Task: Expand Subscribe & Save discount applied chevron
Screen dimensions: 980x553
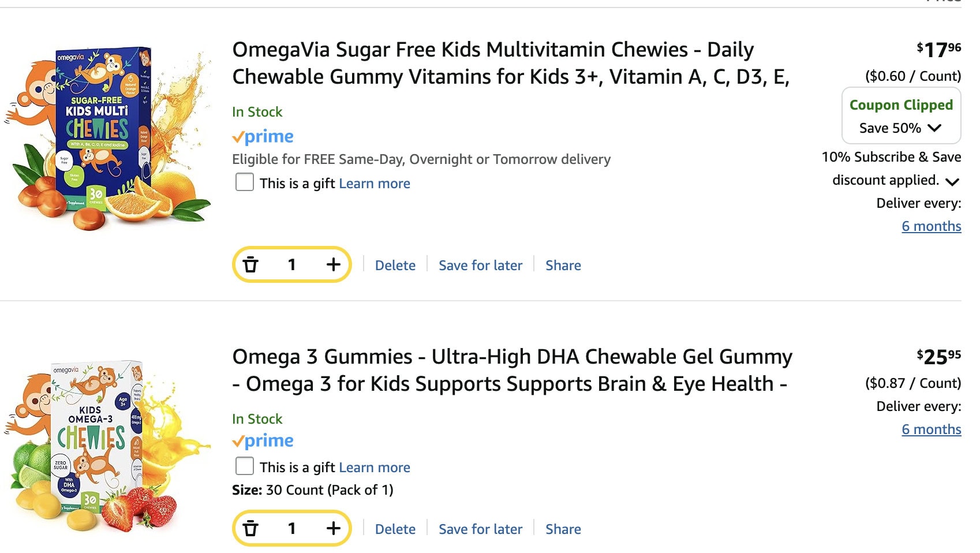Action: [952, 182]
